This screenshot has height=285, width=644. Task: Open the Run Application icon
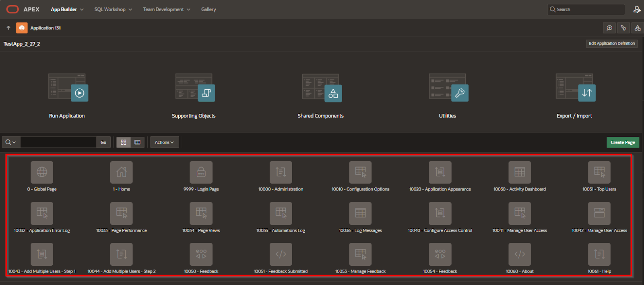tap(68, 87)
